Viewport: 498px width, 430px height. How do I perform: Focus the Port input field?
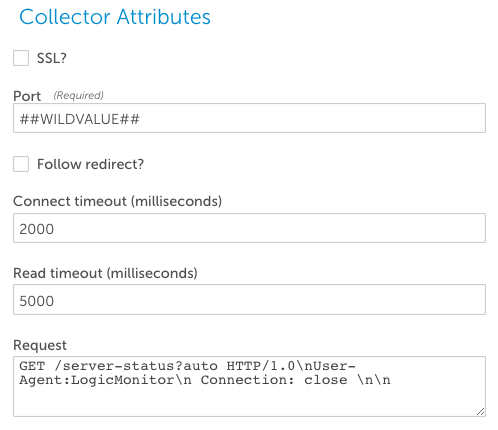[x=249, y=118]
